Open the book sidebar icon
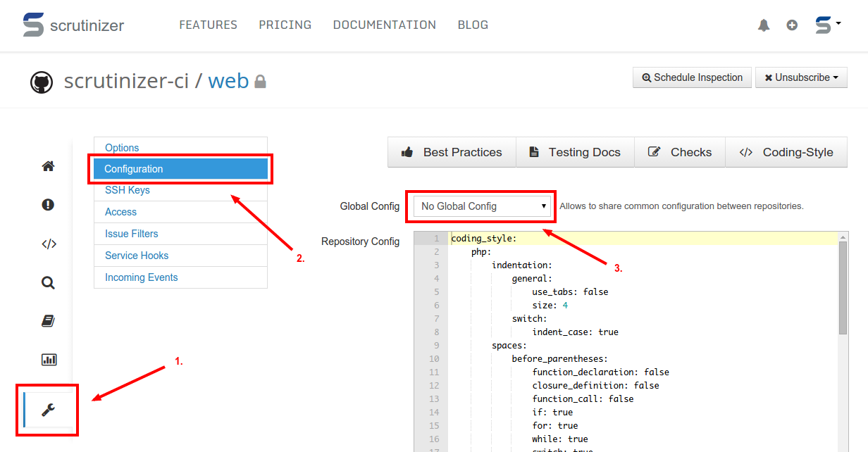This screenshot has width=868, height=452. 48,321
